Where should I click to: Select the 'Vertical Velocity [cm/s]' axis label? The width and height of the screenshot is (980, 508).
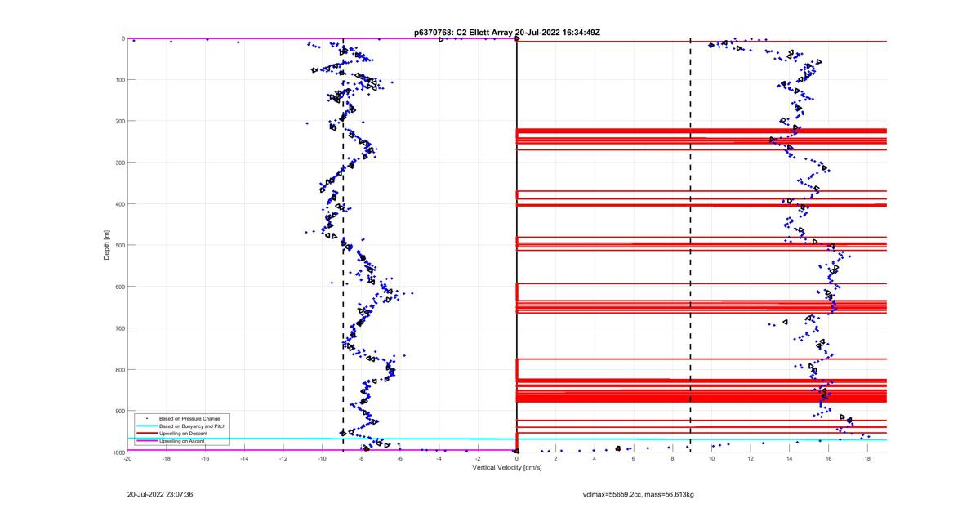pyautogui.click(x=507, y=467)
